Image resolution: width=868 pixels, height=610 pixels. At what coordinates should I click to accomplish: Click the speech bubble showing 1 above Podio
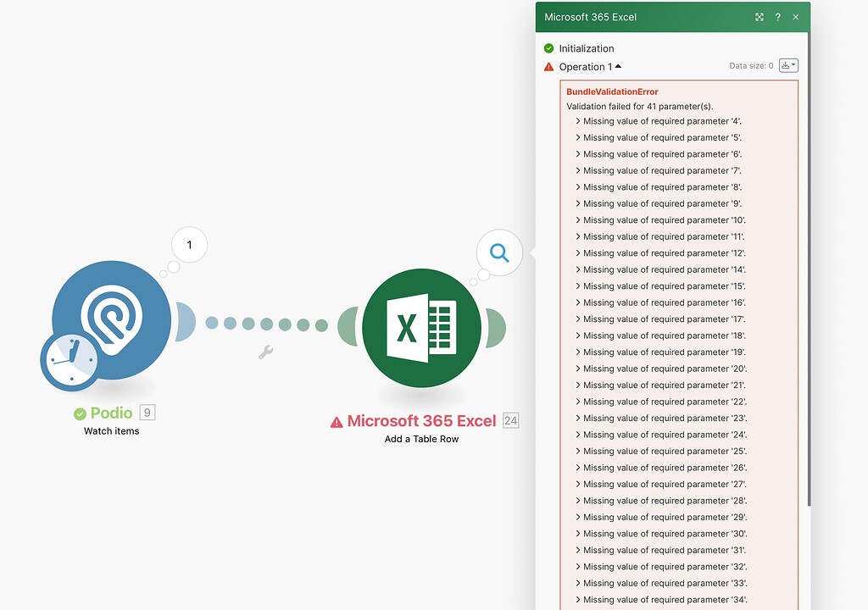[x=187, y=244]
